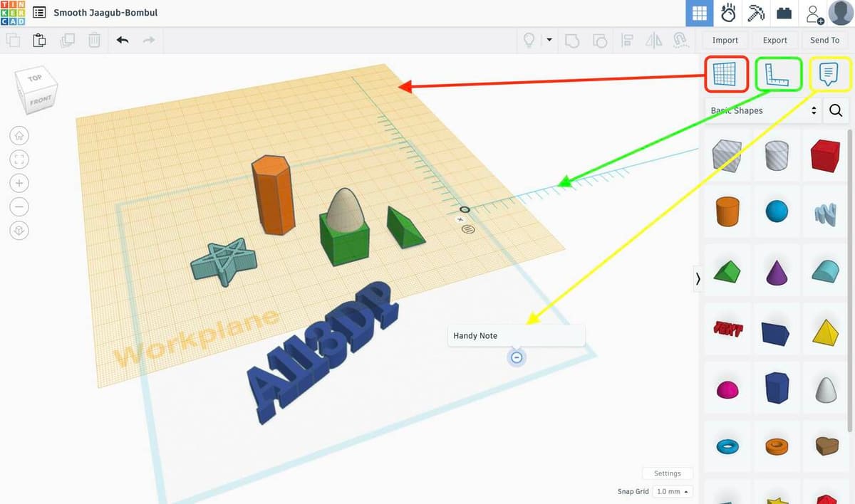Viewport: 855px width, 504px height.
Task: Toggle Show All with the lightbulb icon
Action: 529,40
